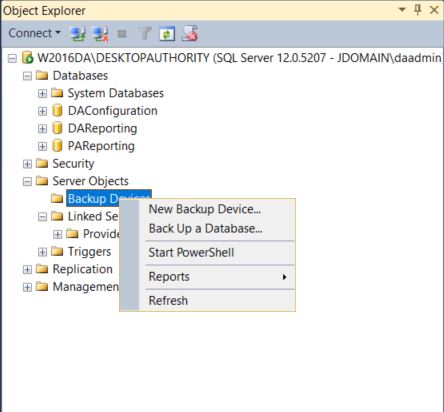This screenshot has height=412, width=444.
Task: Select the Triggers tree item
Action: pyautogui.click(x=89, y=252)
